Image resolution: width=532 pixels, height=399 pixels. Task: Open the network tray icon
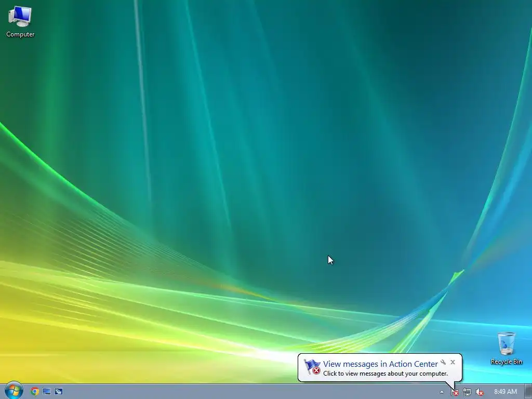click(x=467, y=392)
